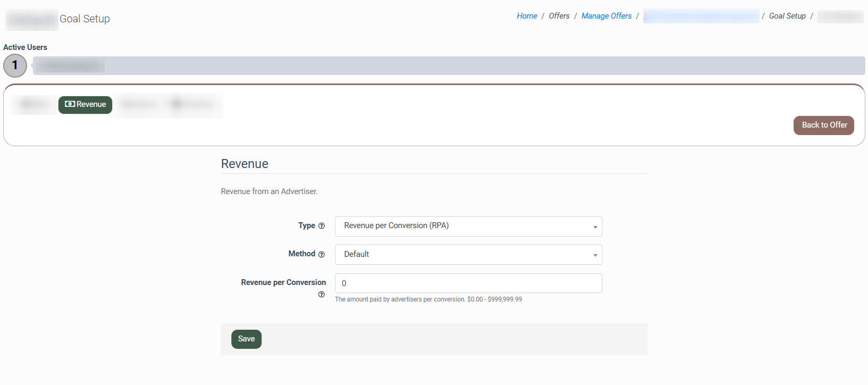Click the Type field help icon
Viewport: 868px width, 385px height.
click(321, 226)
